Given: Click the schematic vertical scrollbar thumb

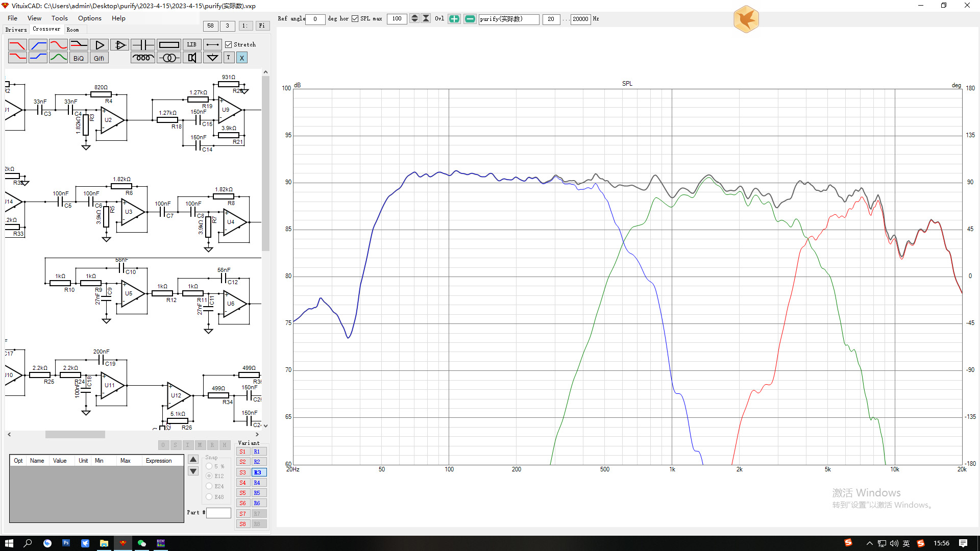Looking at the screenshot, I should 265,163.
